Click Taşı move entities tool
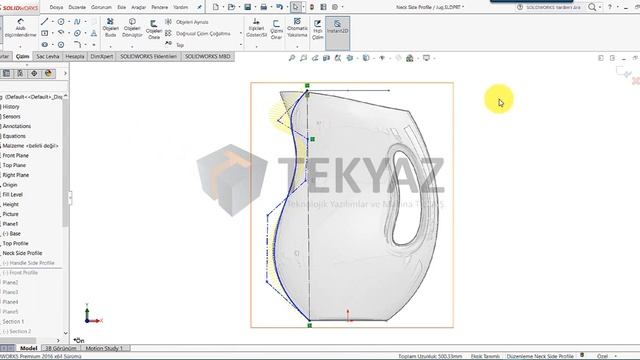Screen dimensions: 640x360 pos(174,44)
